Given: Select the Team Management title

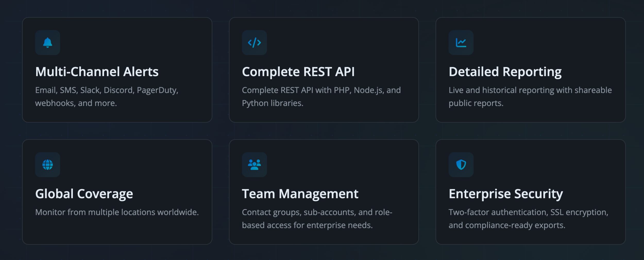Looking at the screenshot, I should pyautogui.click(x=300, y=194).
